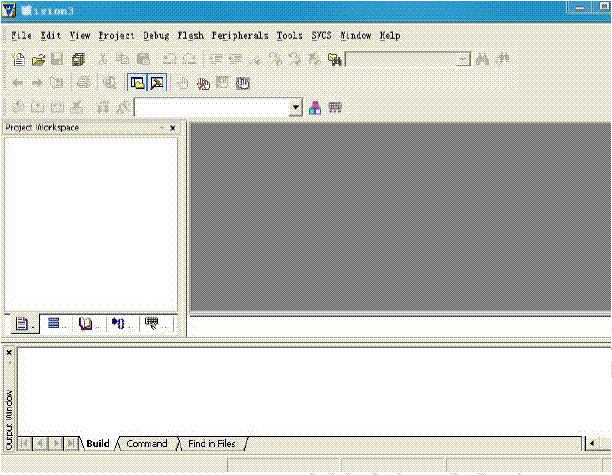This screenshot has width=612, height=475.
Task: Click the Save All stacked-disks icon
Action: click(78, 60)
